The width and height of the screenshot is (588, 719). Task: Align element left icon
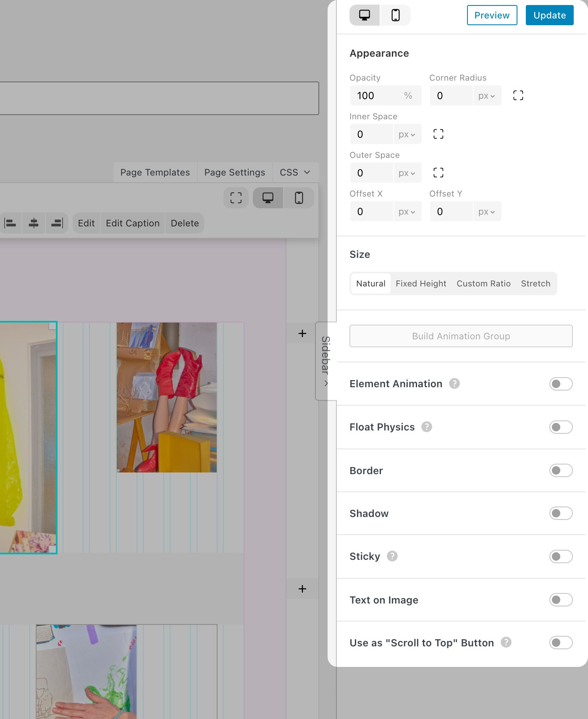10,223
